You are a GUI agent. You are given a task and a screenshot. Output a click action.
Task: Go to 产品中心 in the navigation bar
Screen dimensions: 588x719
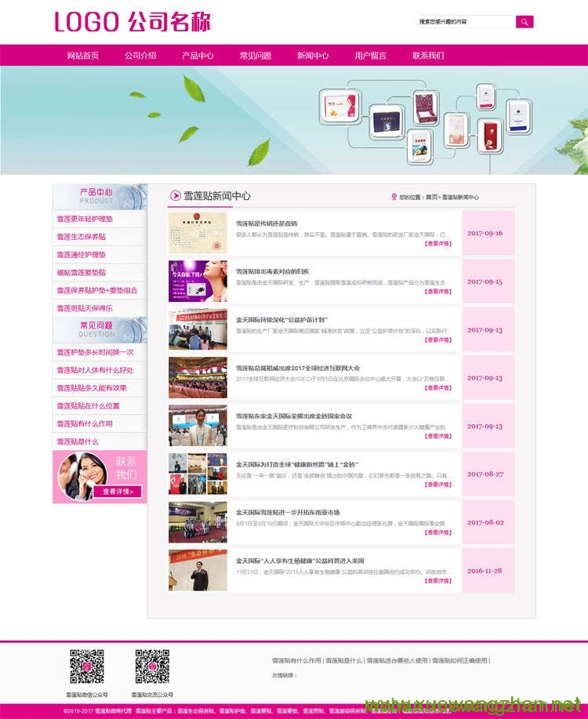pyautogui.click(x=198, y=56)
